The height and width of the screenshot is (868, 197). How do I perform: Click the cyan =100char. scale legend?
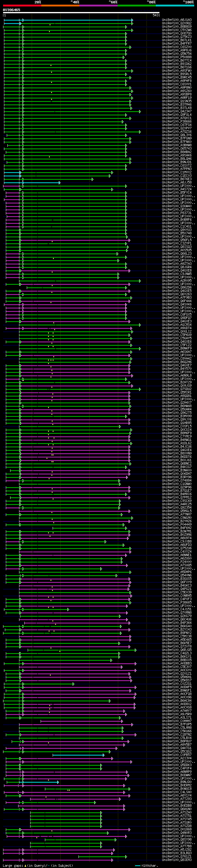point(146,866)
